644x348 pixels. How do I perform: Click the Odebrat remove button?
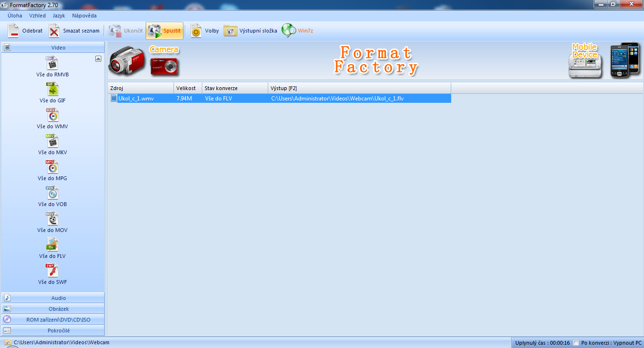pos(25,31)
